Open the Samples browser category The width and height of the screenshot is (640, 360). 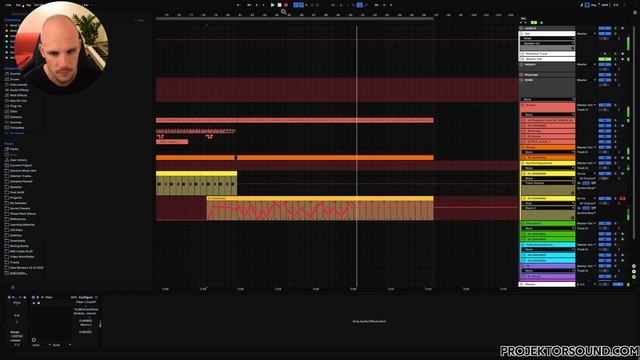pos(16,117)
